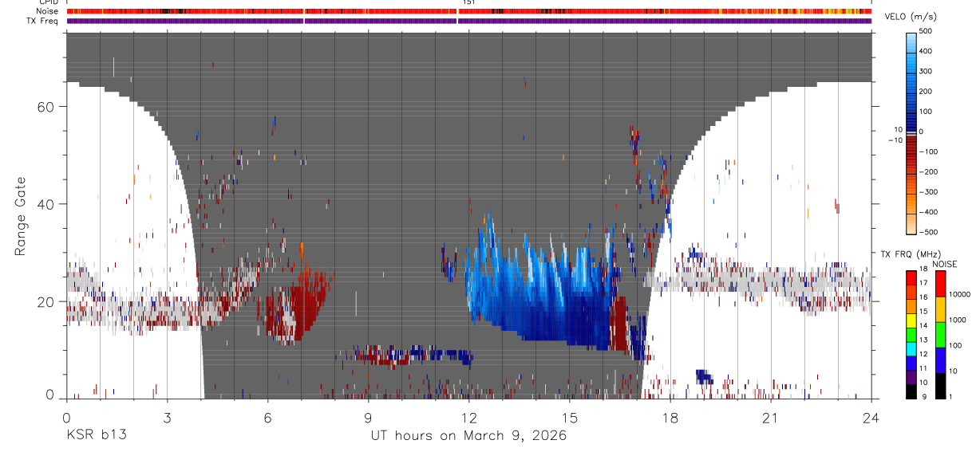Click the UT hours on March 9, 2026 title
This screenshot has width=980, height=452.
[x=468, y=436]
